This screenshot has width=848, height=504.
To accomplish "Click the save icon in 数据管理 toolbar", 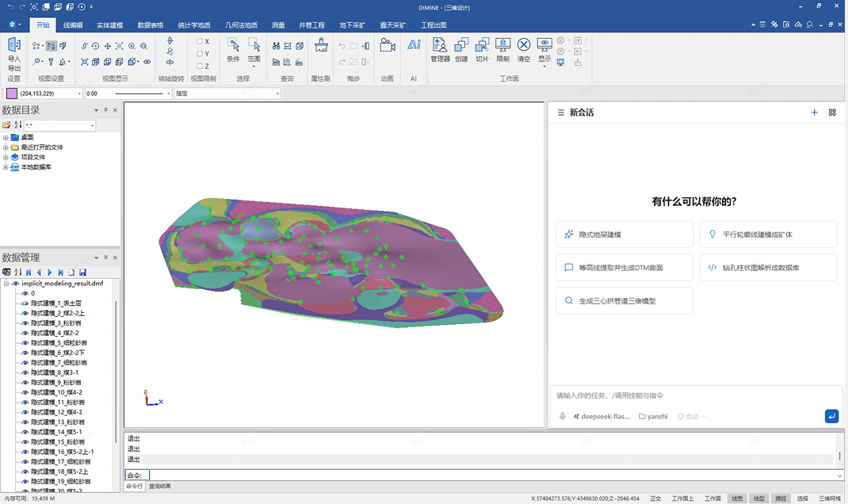I will pos(82,273).
